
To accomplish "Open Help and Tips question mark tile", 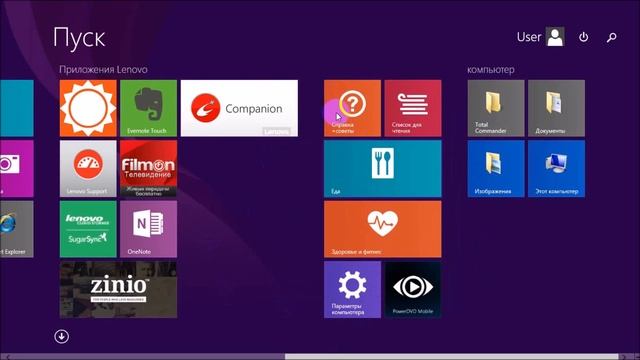I will [352, 108].
